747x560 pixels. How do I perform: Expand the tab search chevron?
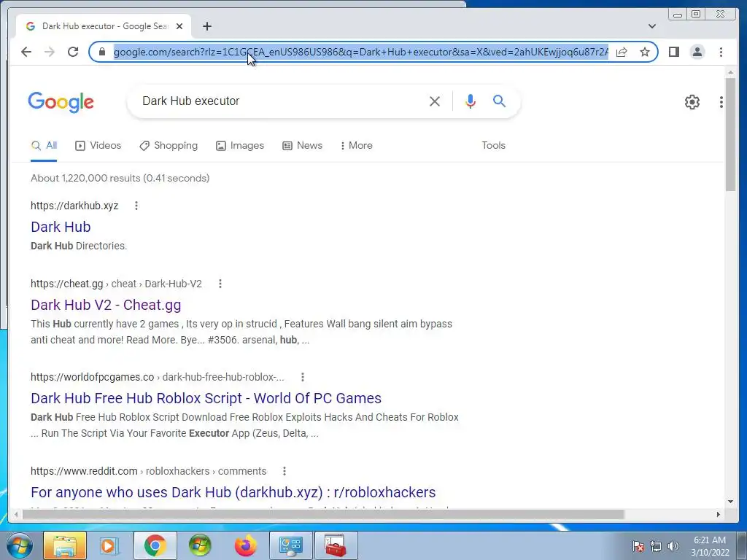tap(651, 26)
